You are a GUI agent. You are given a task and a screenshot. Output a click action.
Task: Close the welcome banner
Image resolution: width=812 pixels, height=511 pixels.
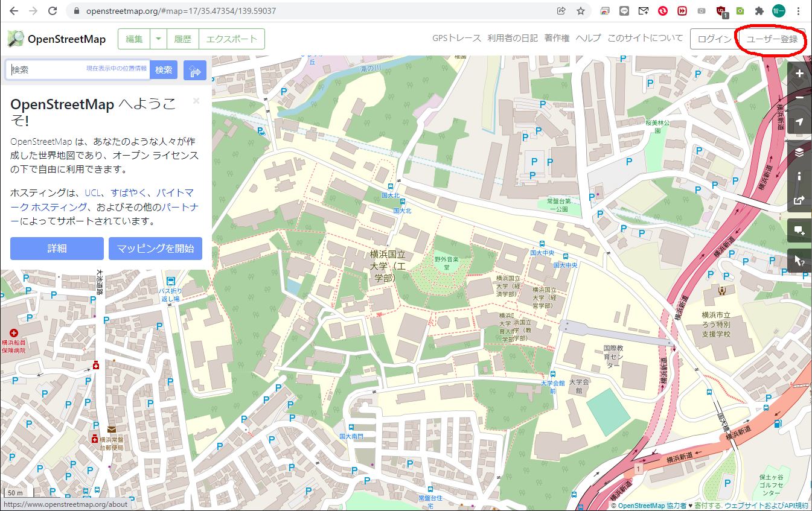[x=196, y=101]
